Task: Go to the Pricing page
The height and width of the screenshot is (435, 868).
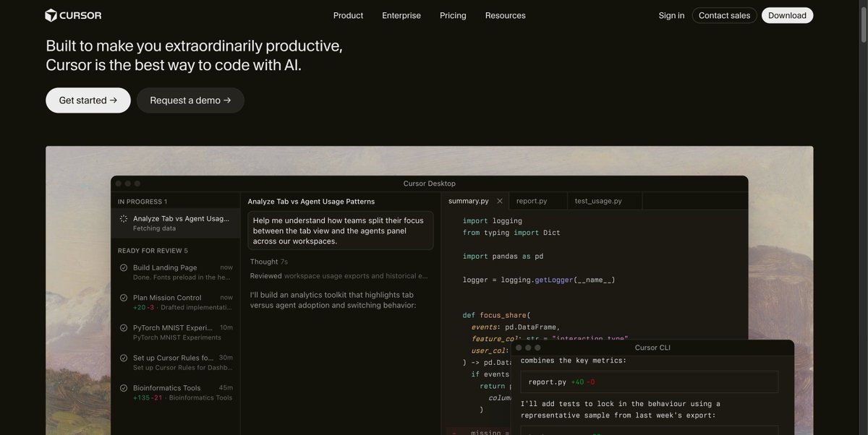Action: [x=453, y=15]
